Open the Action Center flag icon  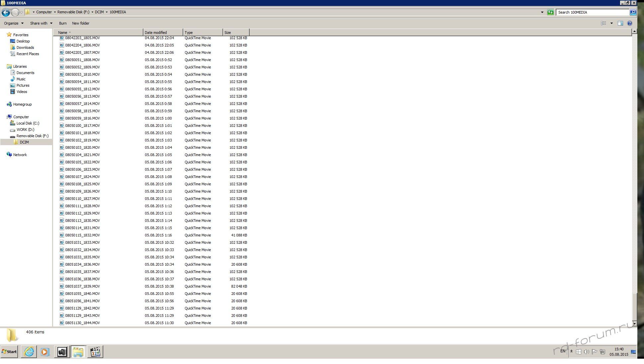(x=595, y=352)
